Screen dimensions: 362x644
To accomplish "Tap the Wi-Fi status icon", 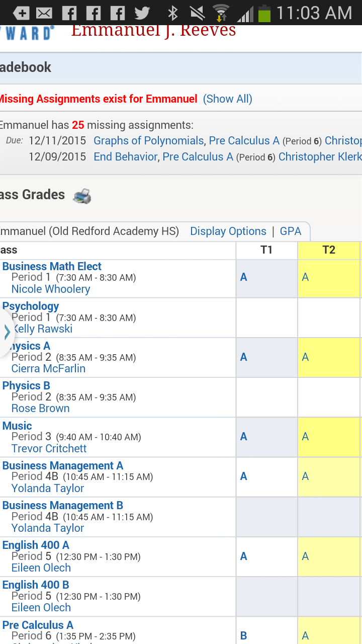I will click(x=221, y=13).
